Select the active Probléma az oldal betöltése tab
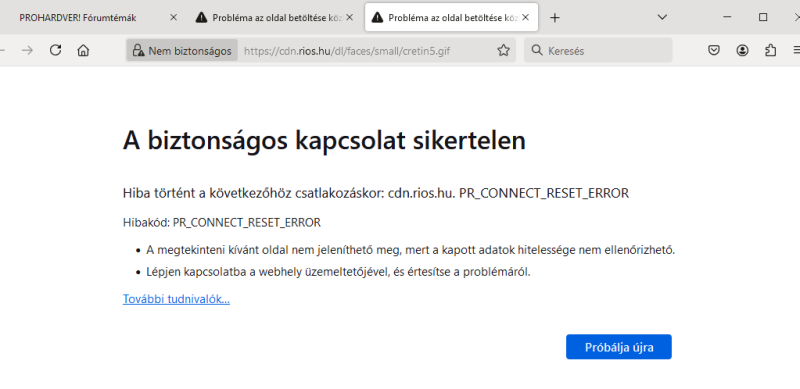Image resolution: width=800 pixels, height=389 pixels. [x=452, y=18]
